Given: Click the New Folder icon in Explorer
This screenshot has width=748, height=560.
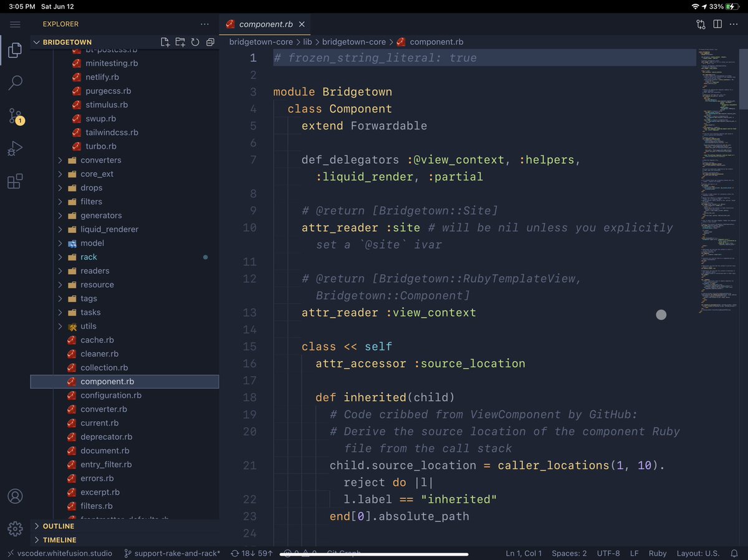Looking at the screenshot, I should click(x=180, y=42).
